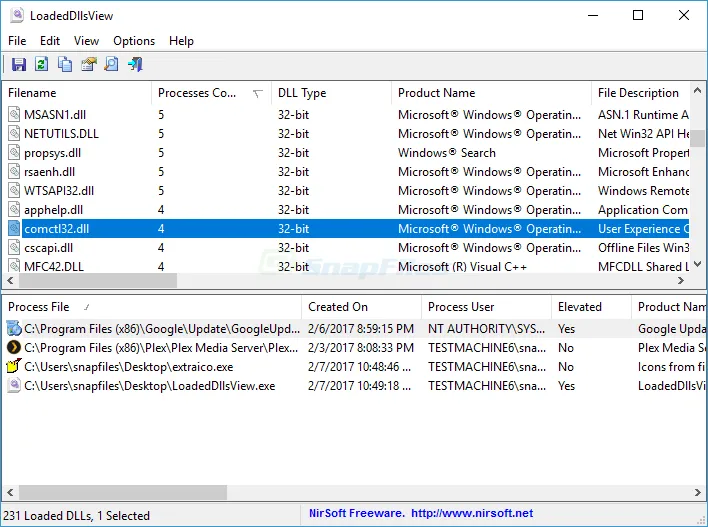Sort by the Elevated column header
Screen dimensions: 708x527
coord(591,307)
